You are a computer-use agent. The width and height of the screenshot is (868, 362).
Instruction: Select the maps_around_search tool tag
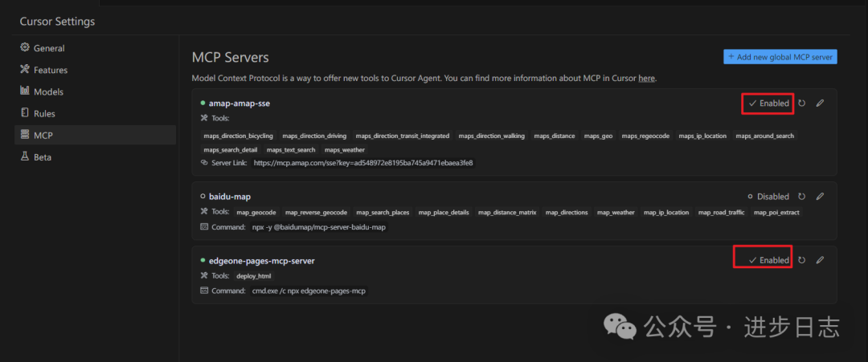tap(764, 136)
